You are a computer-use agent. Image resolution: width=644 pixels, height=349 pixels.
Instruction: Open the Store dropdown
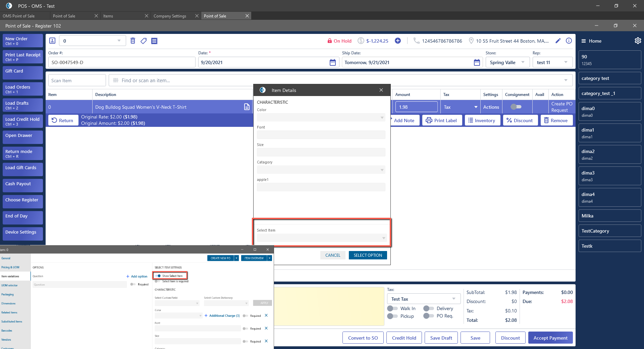(x=523, y=62)
